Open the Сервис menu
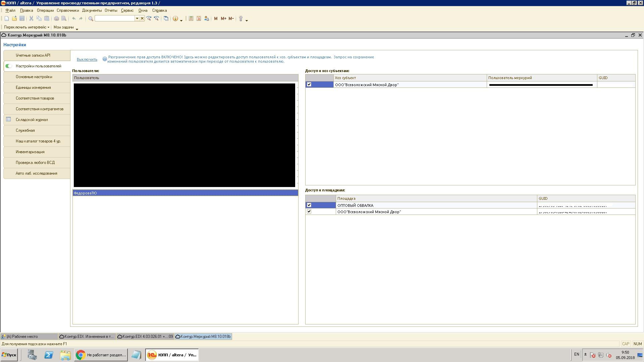Viewport: 644px width, 362px height. tap(127, 10)
